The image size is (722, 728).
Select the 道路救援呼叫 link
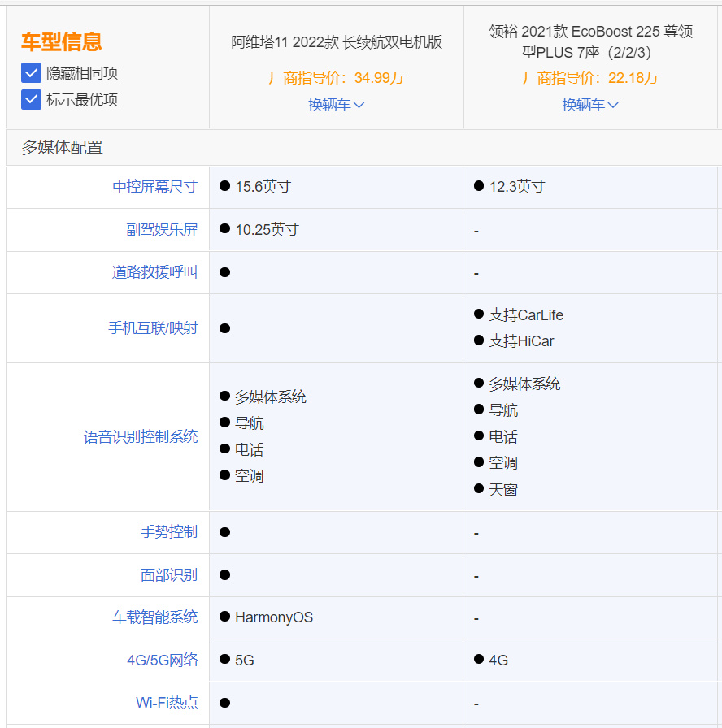(x=155, y=272)
